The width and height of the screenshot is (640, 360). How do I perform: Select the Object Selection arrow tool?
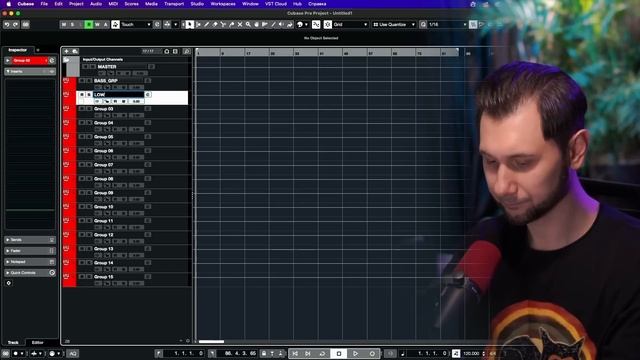pos(190,24)
